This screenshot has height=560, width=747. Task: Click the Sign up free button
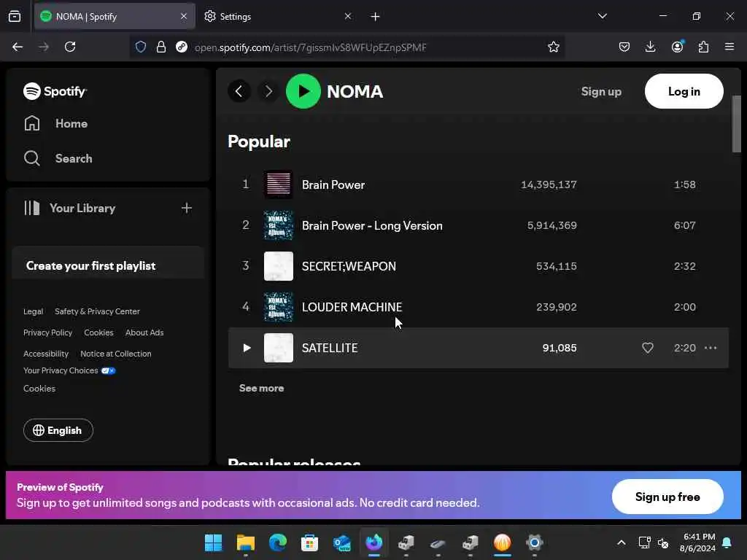click(x=667, y=497)
